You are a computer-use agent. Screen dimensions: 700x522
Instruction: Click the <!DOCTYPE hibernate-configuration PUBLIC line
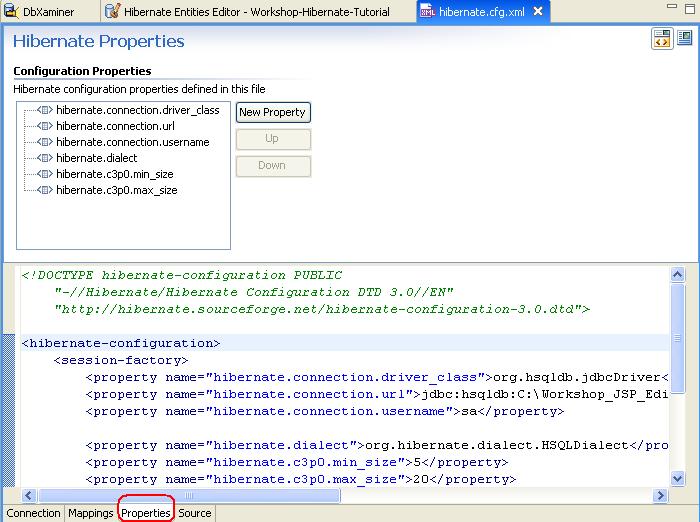pos(182,275)
